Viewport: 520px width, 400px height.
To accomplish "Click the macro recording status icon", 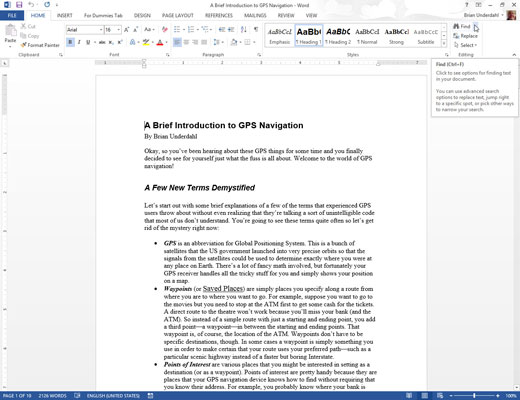I will 150,396.
